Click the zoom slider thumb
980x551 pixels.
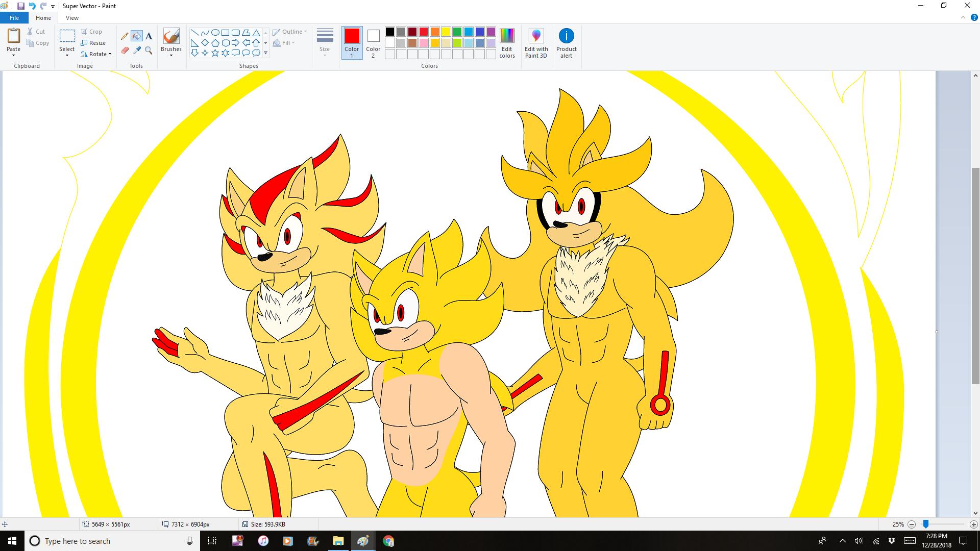coord(926,524)
